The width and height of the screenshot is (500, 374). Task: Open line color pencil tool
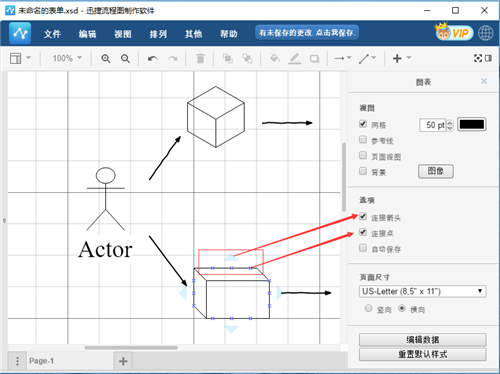click(294, 59)
